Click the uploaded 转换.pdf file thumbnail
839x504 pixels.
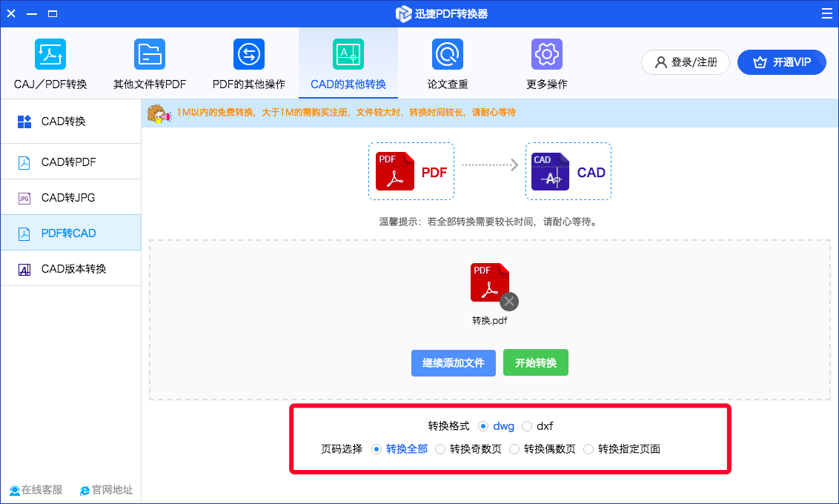490,282
